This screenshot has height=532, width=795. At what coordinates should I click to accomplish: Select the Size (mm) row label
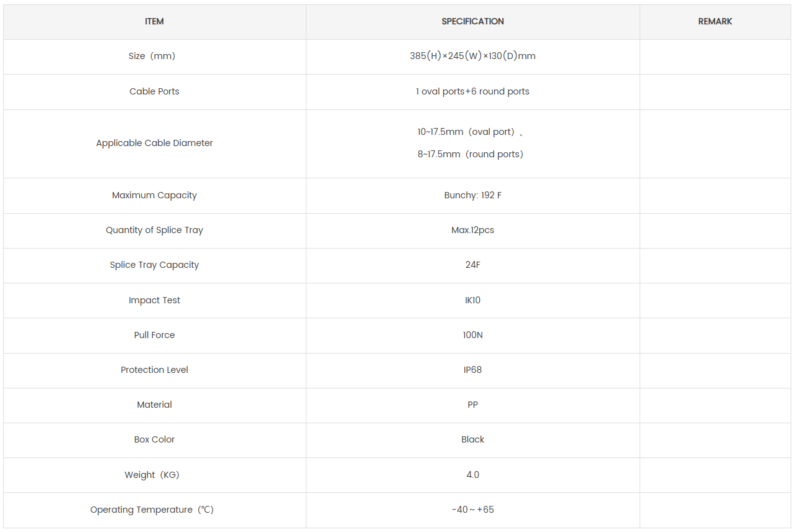coord(152,56)
